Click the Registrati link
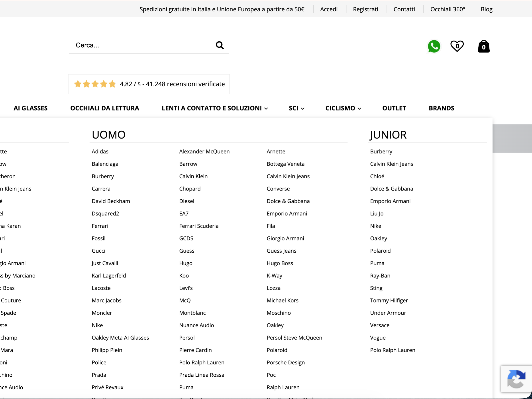 point(365,9)
